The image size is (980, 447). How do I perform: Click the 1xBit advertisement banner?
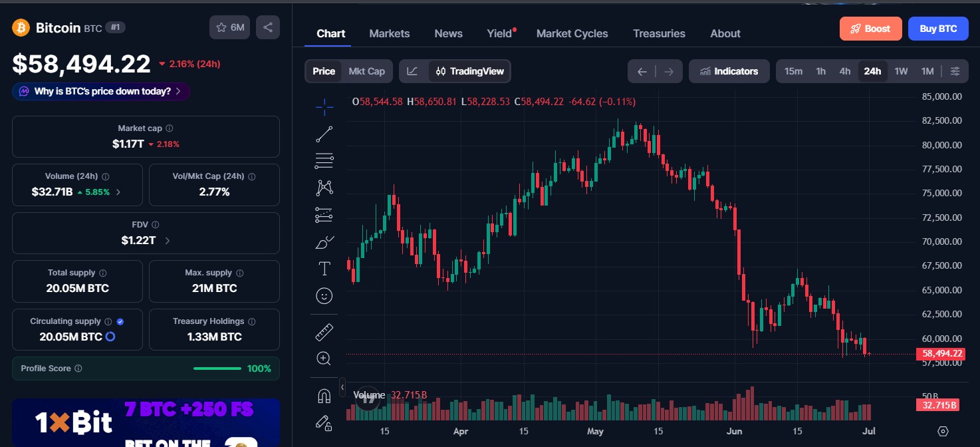[x=146, y=422]
